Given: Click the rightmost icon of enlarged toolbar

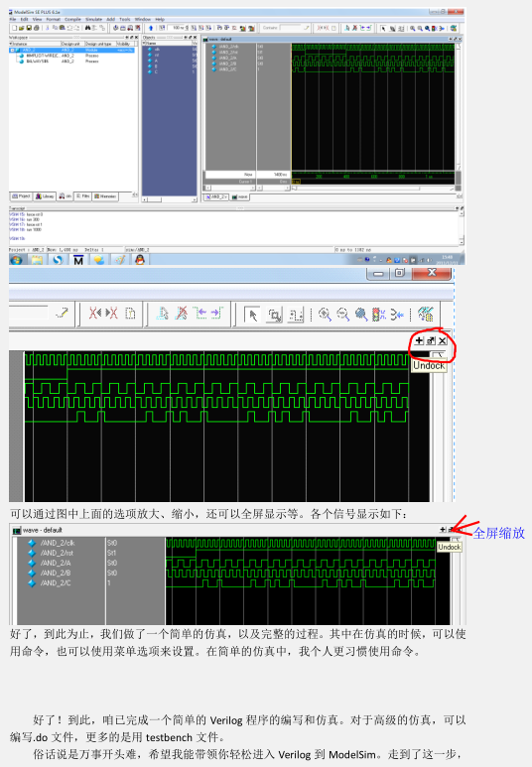Looking at the screenshot, I should pyautogui.click(x=426, y=314).
